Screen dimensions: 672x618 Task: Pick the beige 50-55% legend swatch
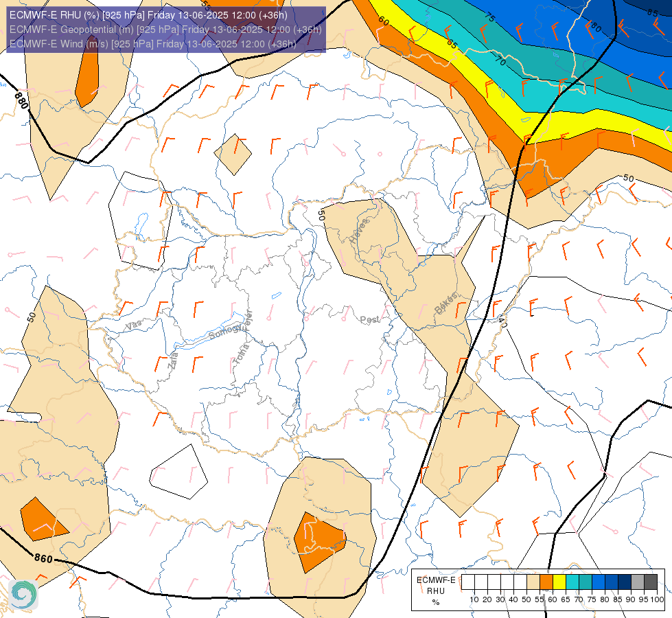[x=533, y=582]
